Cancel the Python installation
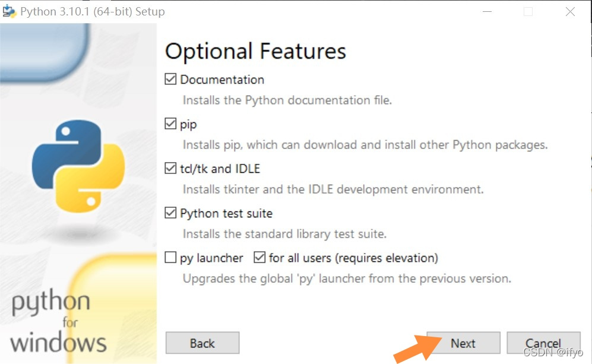 coord(544,343)
